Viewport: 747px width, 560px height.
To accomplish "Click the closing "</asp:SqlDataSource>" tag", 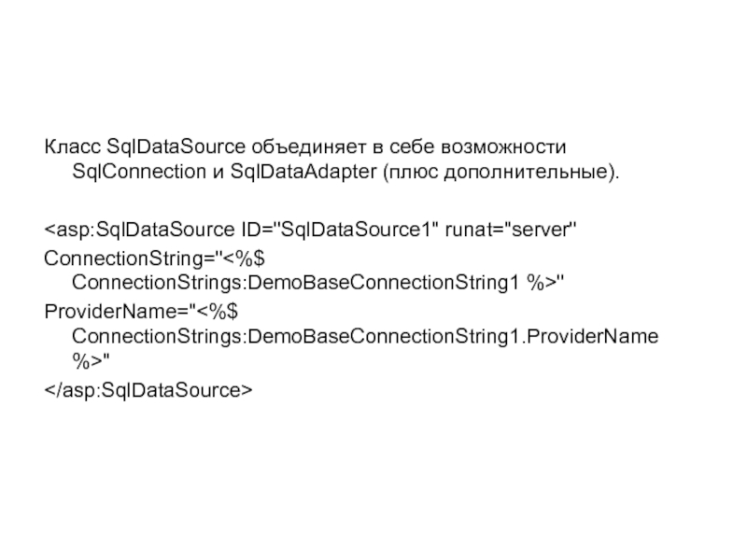I will click(x=148, y=386).
